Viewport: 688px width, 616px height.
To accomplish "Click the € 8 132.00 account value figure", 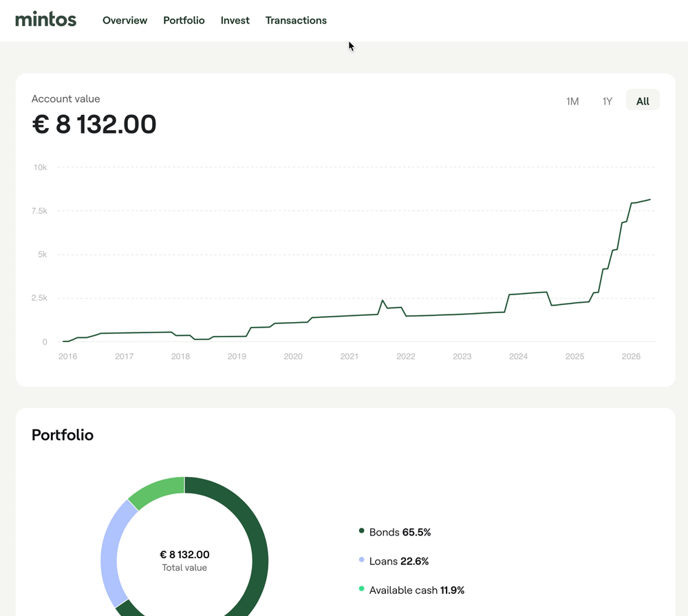I will pyautogui.click(x=94, y=125).
